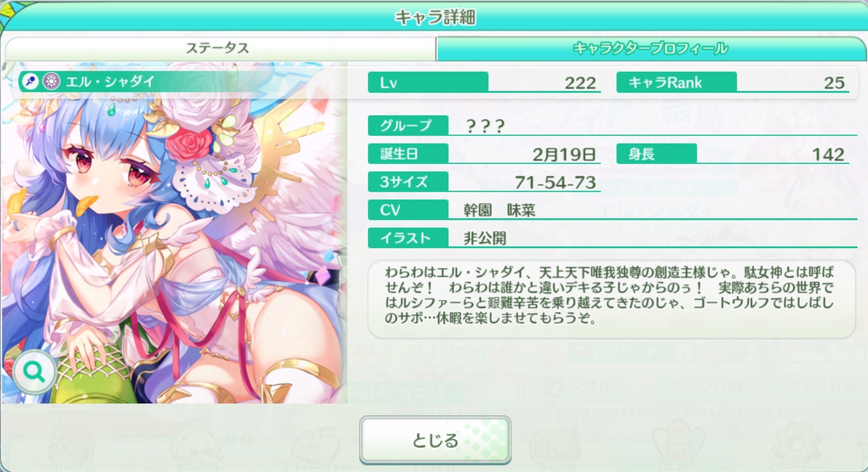Click the エル・シャダイ character illustration
Image resolution: width=868 pixels, height=472 pixels.
click(174, 233)
